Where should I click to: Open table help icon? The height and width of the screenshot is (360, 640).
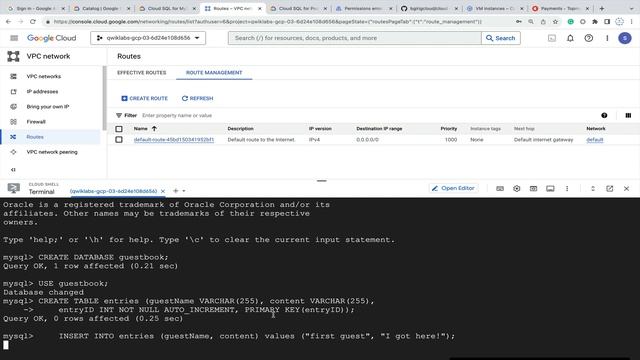604,116
